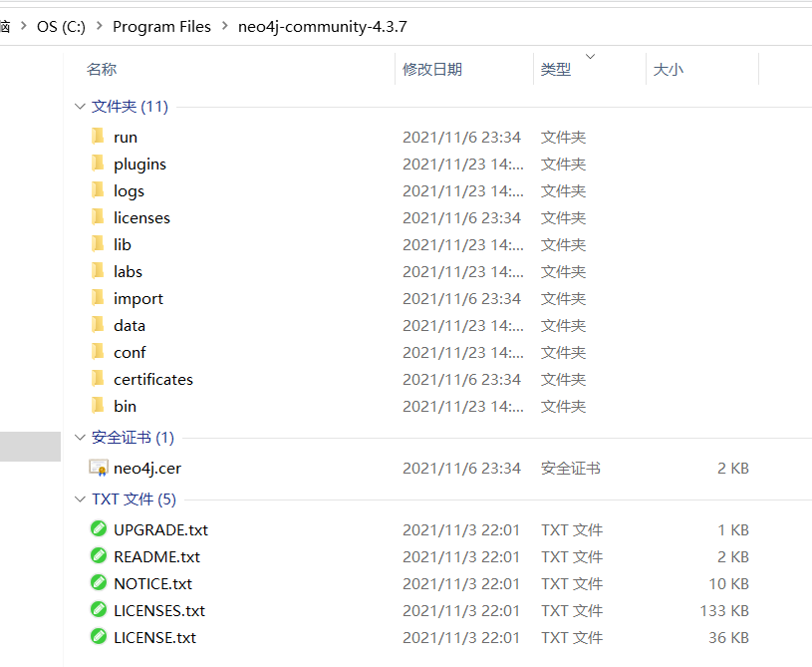Sort by the 类型 column header
This screenshot has width=812, height=667.
tap(556, 70)
